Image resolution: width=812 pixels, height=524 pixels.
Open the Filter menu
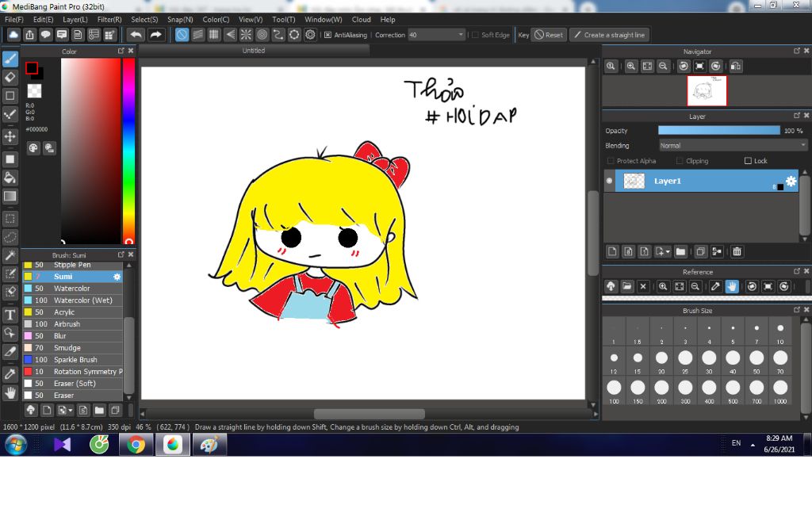pos(109,19)
